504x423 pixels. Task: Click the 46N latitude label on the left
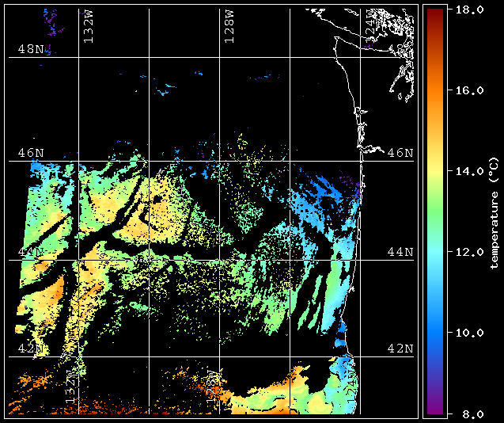31,151
